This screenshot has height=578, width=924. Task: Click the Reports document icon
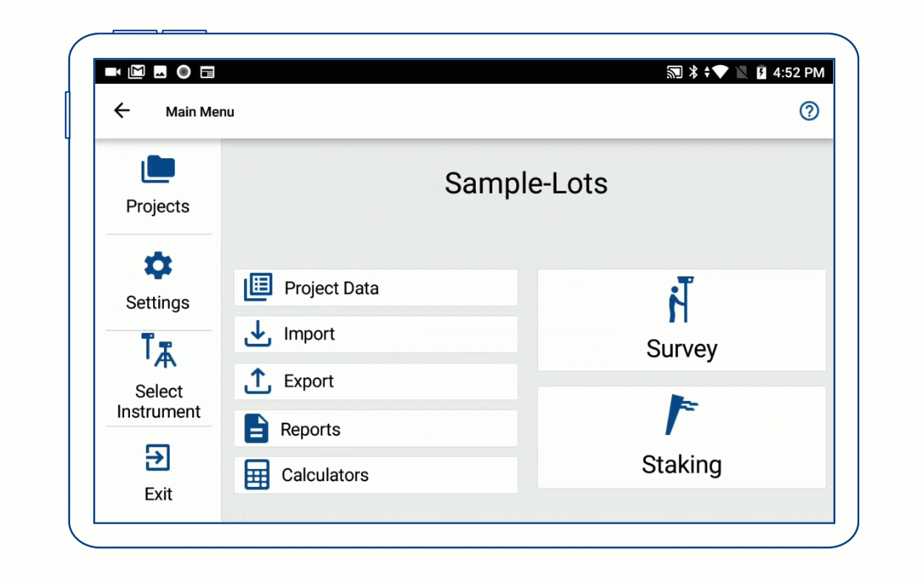pyautogui.click(x=256, y=428)
